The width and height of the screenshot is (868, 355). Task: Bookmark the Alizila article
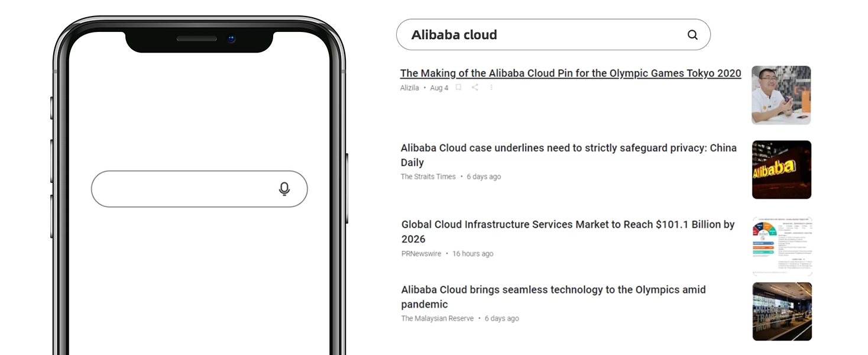click(x=458, y=88)
